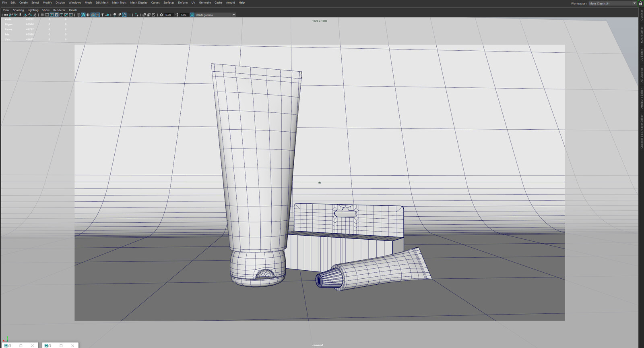Viewport: 644px width, 348px height.
Task: Click the workspace lock icon
Action: click(x=640, y=3)
